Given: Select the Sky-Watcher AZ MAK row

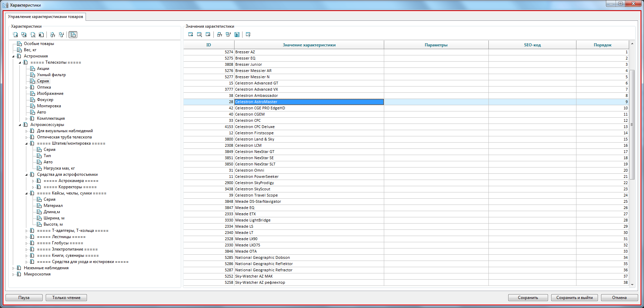Looking at the screenshot, I should 406,277.
